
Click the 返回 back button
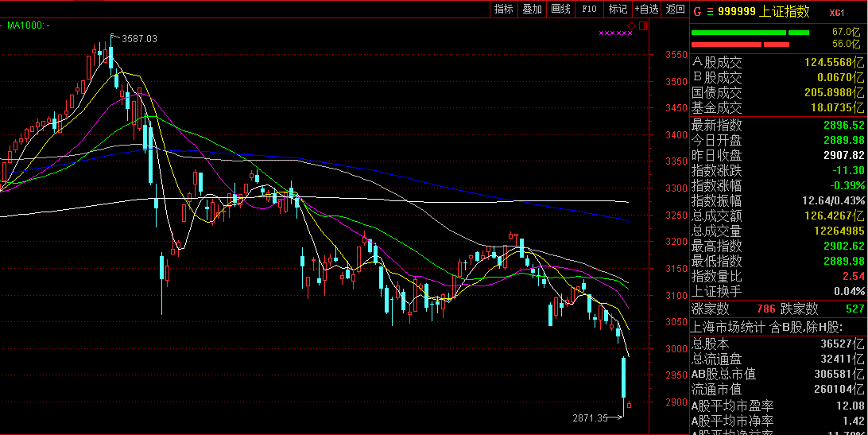tap(676, 9)
